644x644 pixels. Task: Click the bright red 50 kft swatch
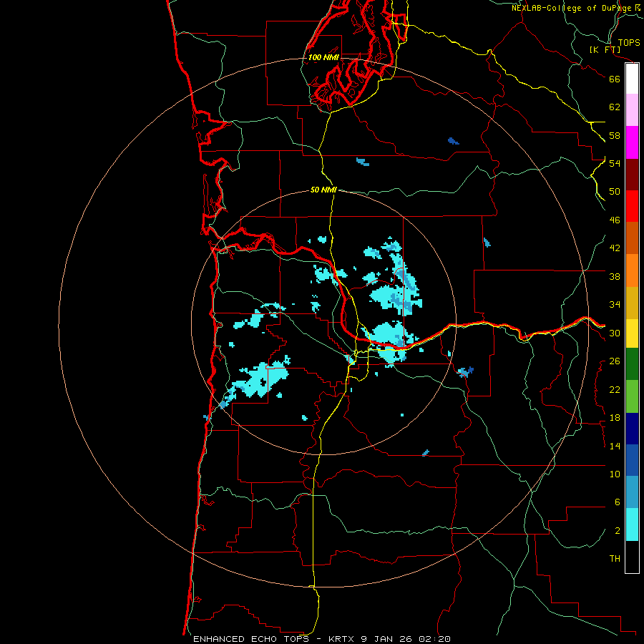(632, 206)
